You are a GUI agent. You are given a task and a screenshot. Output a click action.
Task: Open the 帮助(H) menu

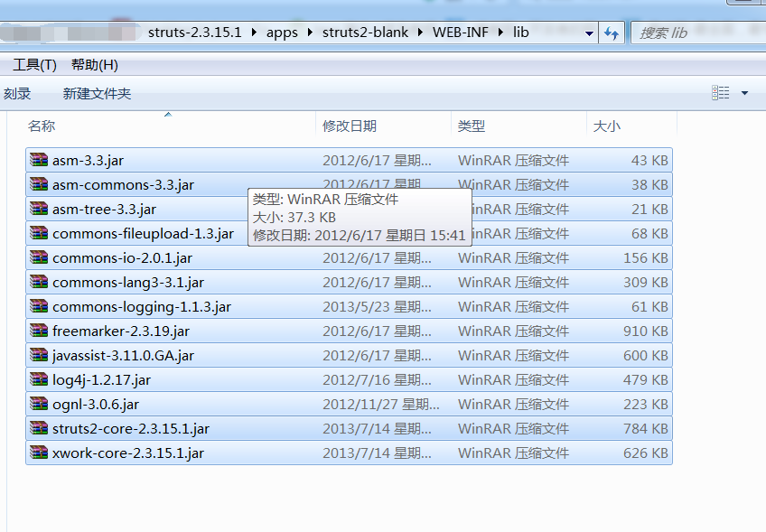95,64
